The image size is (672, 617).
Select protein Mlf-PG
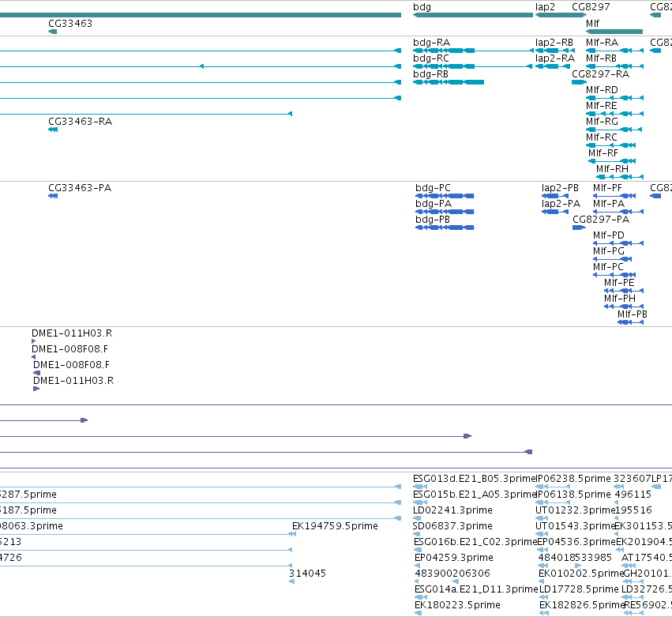[x=613, y=259]
